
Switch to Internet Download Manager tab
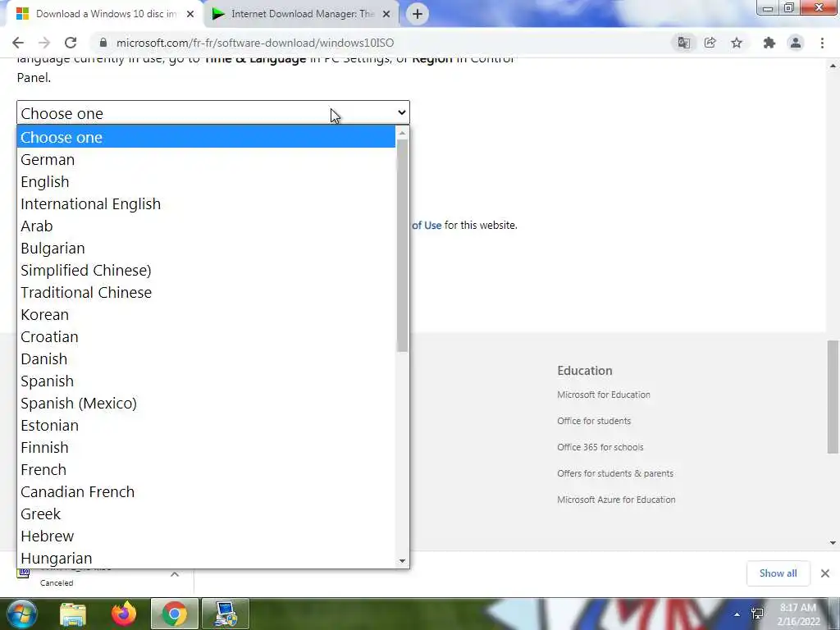pyautogui.click(x=301, y=14)
